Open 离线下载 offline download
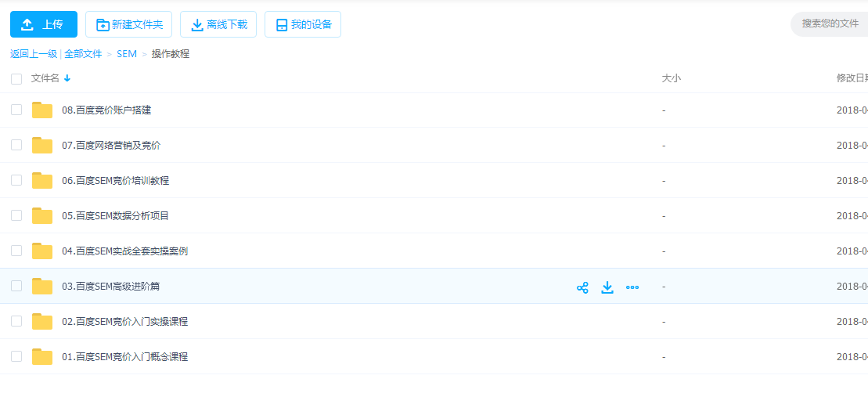Image resolution: width=868 pixels, height=397 pixels. coord(218,24)
